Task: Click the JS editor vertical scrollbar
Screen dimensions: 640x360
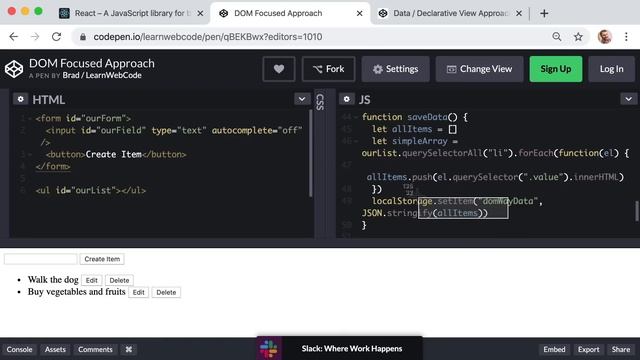Action: 636,211
